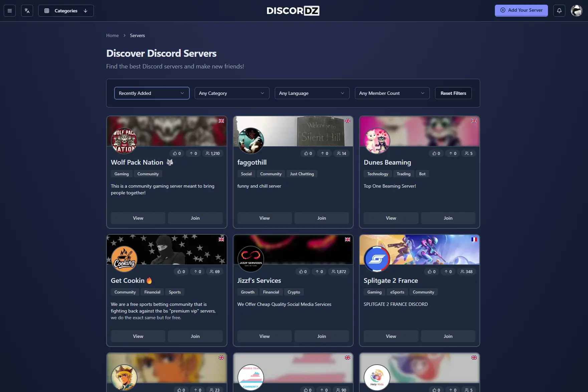Select the Financial tag on Get Cookin
Image resolution: width=588 pixels, height=392 pixels.
tap(152, 292)
